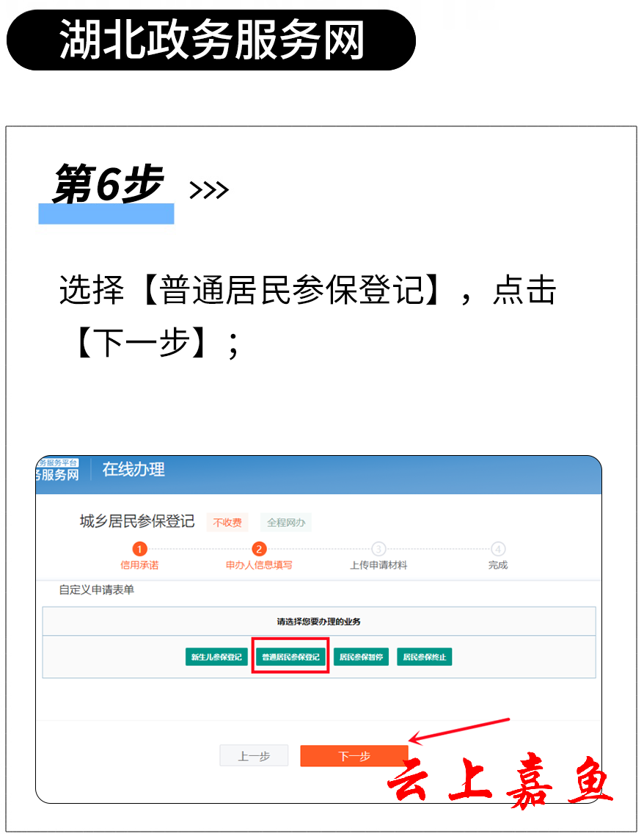Click the 湖北政务服务网 black banner
The width and height of the screenshot is (644, 839).
(x=211, y=40)
